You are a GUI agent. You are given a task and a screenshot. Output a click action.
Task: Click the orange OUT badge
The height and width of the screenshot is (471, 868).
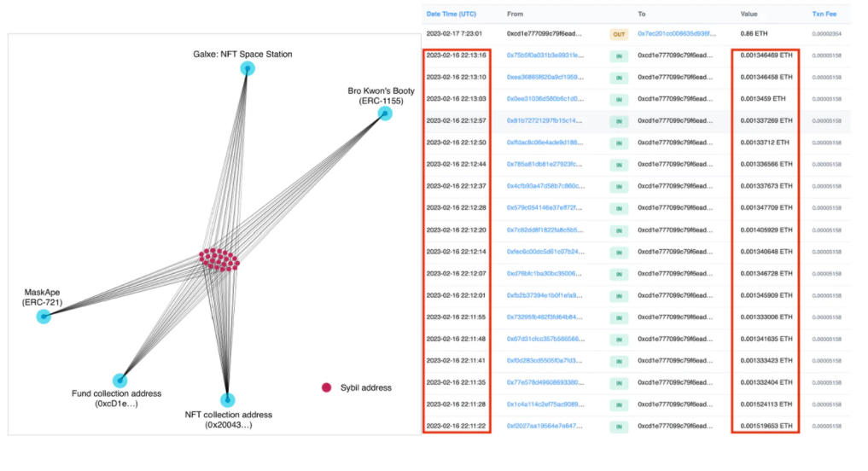pyautogui.click(x=619, y=34)
